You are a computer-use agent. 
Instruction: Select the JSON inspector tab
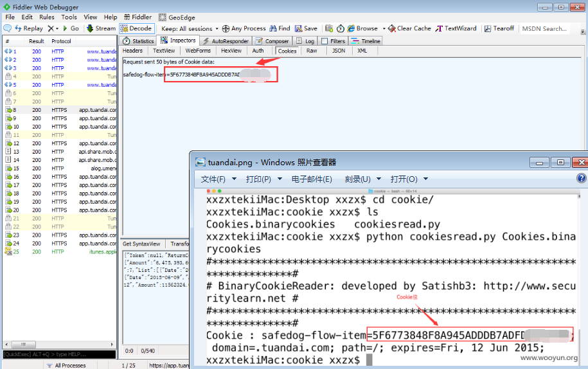coord(339,51)
